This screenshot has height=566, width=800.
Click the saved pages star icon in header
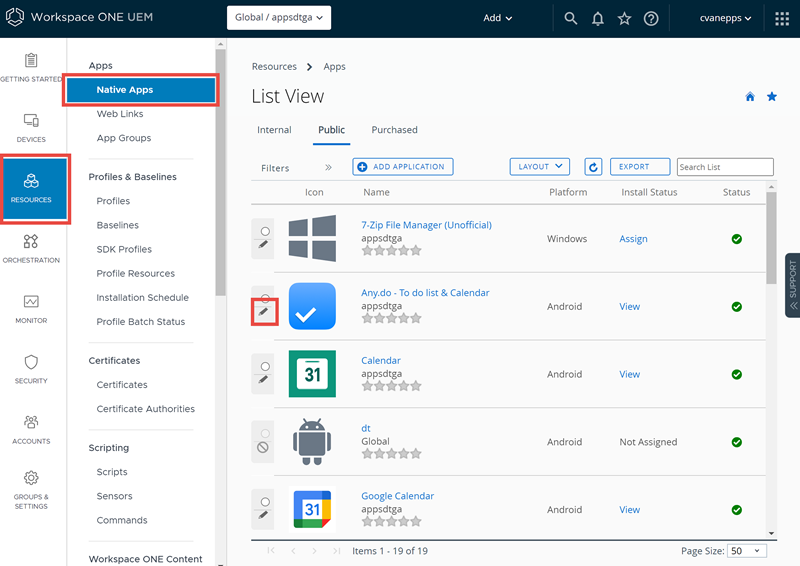point(624,18)
